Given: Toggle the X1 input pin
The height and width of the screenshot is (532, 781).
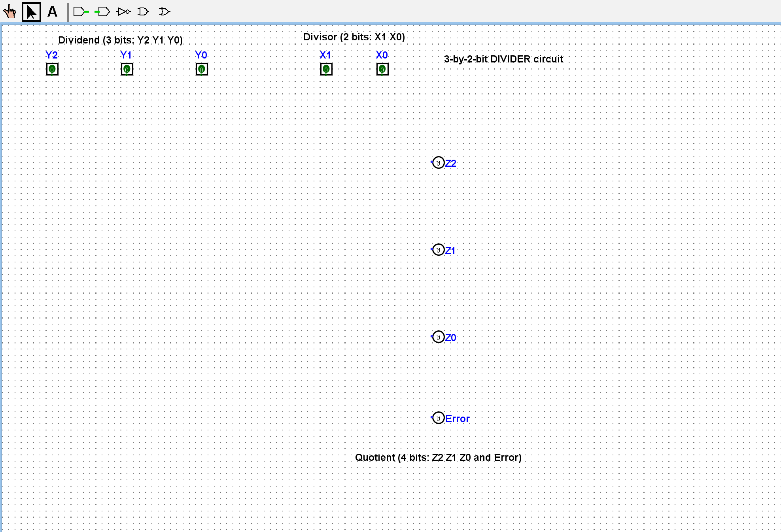Looking at the screenshot, I should point(326,70).
